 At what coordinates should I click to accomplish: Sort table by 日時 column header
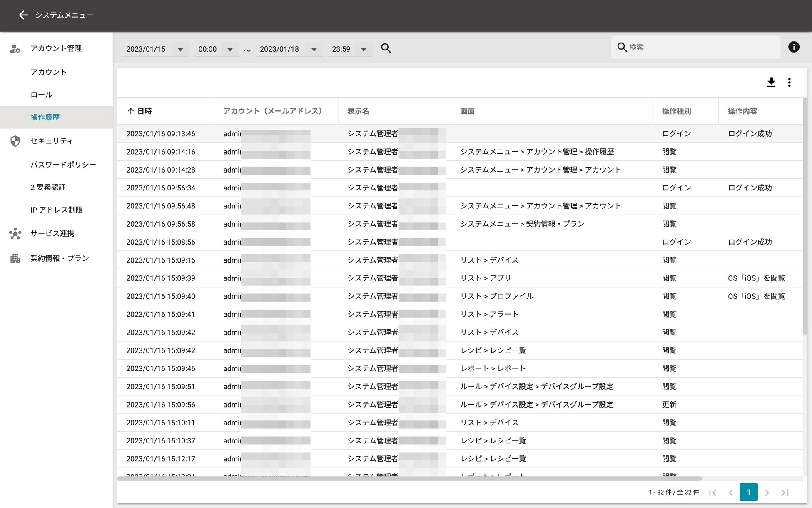pyautogui.click(x=144, y=111)
